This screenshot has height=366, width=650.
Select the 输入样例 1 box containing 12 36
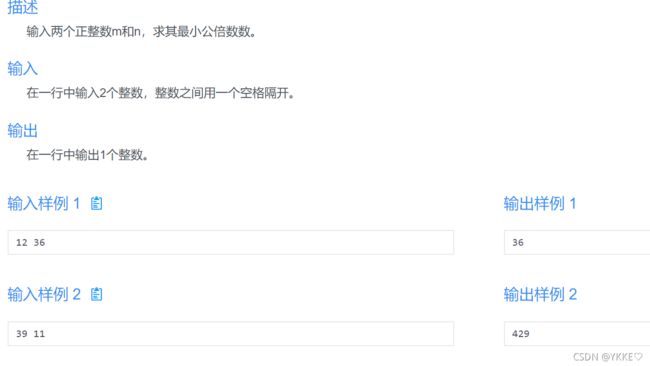(231, 242)
